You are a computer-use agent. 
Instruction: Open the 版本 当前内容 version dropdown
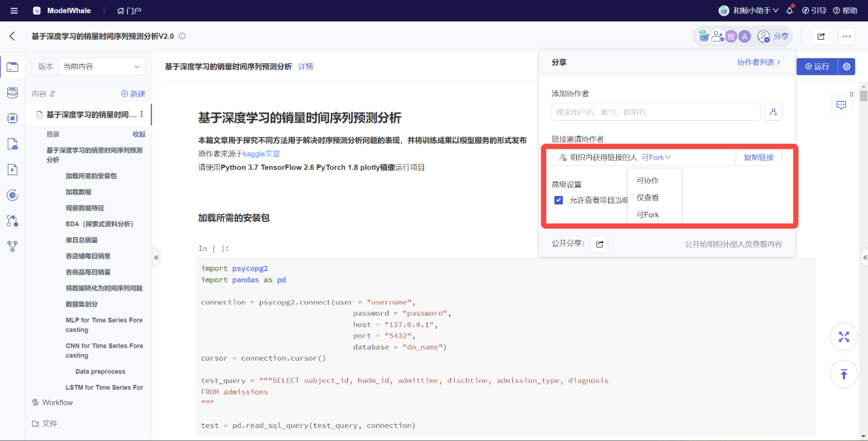(x=88, y=67)
